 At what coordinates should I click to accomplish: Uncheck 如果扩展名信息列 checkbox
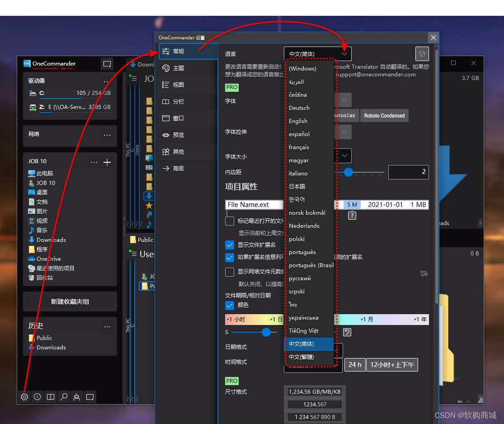pyautogui.click(x=230, y=257)
